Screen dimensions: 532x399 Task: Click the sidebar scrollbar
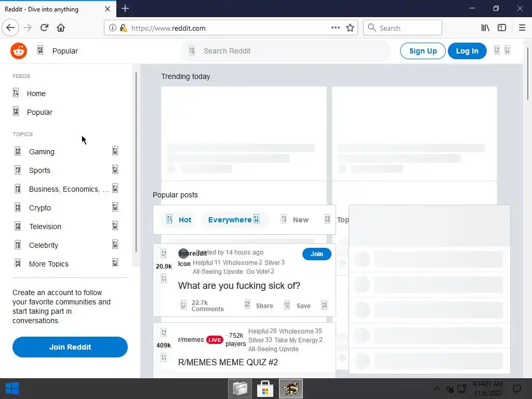tap(136, 162)
